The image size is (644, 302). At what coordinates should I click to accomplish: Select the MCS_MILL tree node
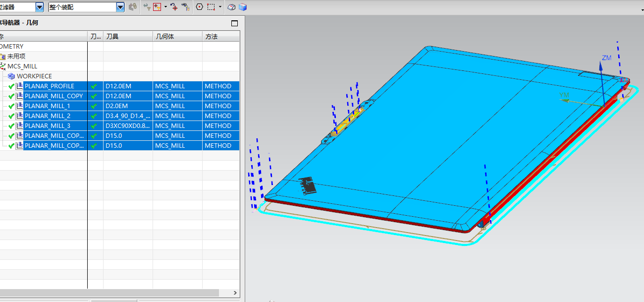pyautogui.click(x=22, y=66)
